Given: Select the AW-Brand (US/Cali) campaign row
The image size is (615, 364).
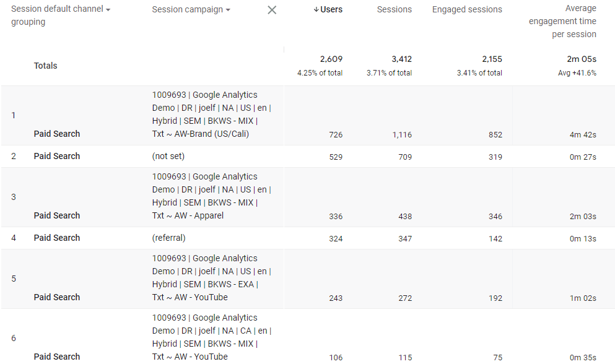Looking at the screenshot, I should tap(307, 115).
